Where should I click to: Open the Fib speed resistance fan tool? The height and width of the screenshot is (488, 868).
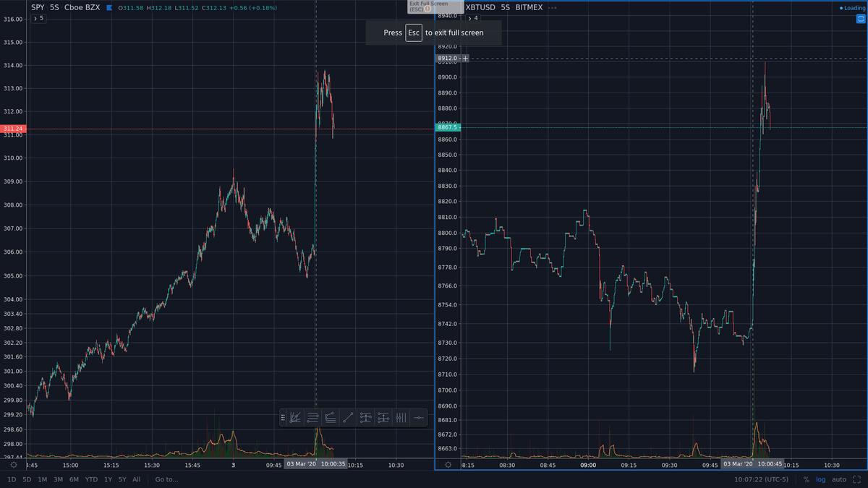click(295, 417)
